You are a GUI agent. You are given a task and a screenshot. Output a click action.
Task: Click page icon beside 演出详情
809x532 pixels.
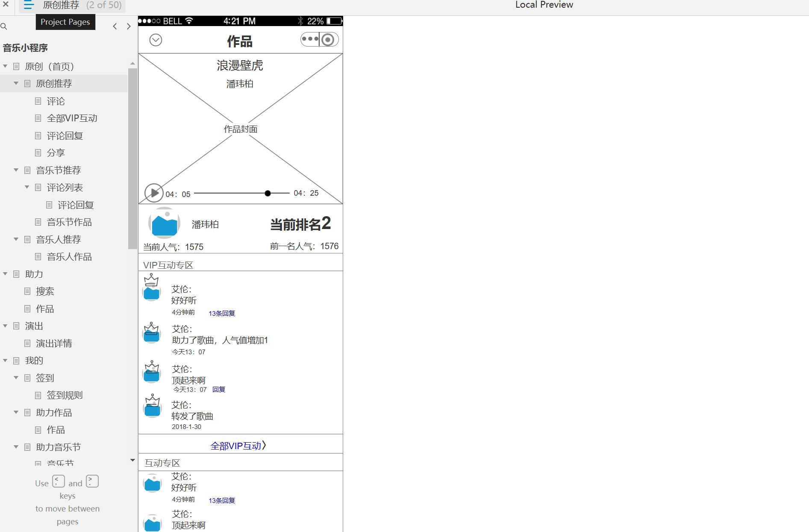click(27, 344)
